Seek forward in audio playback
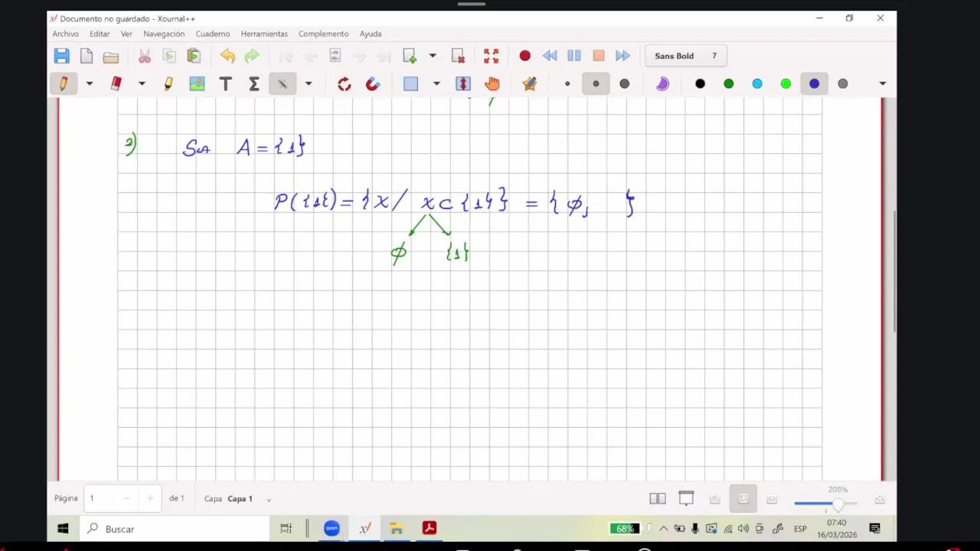Screen dimensions: 980x551 click(x=622, y=56)
